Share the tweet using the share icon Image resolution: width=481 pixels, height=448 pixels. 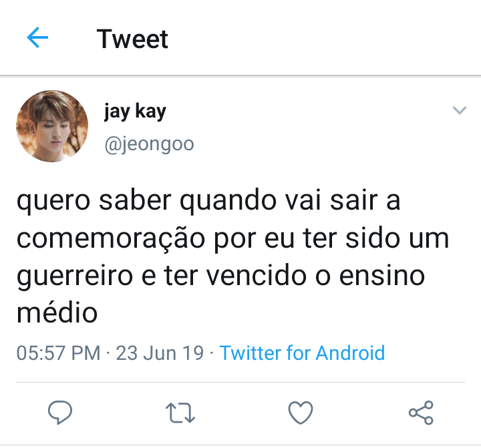421,413
